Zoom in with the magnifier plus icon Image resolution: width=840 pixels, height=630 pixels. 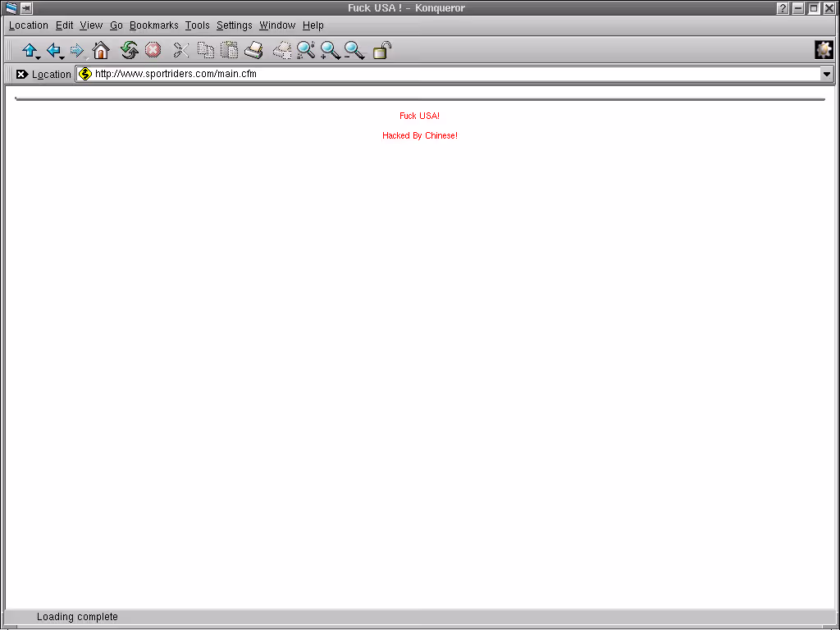[330, 51]
